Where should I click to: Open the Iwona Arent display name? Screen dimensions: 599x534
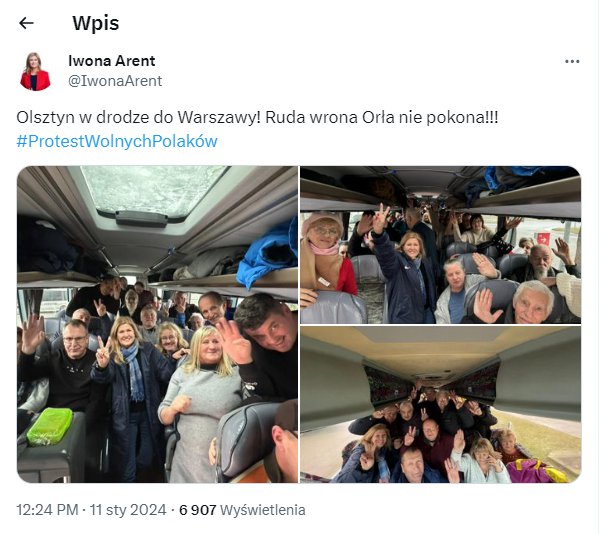112,61
